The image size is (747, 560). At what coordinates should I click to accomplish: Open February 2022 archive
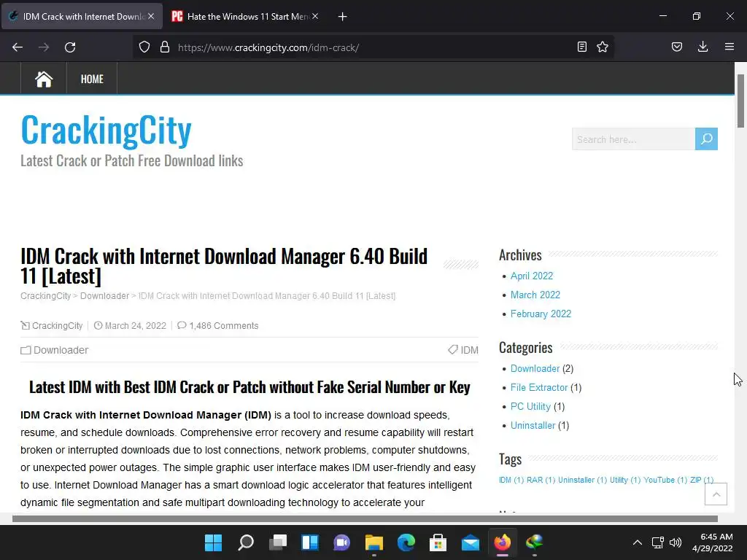tap(541, 314)
